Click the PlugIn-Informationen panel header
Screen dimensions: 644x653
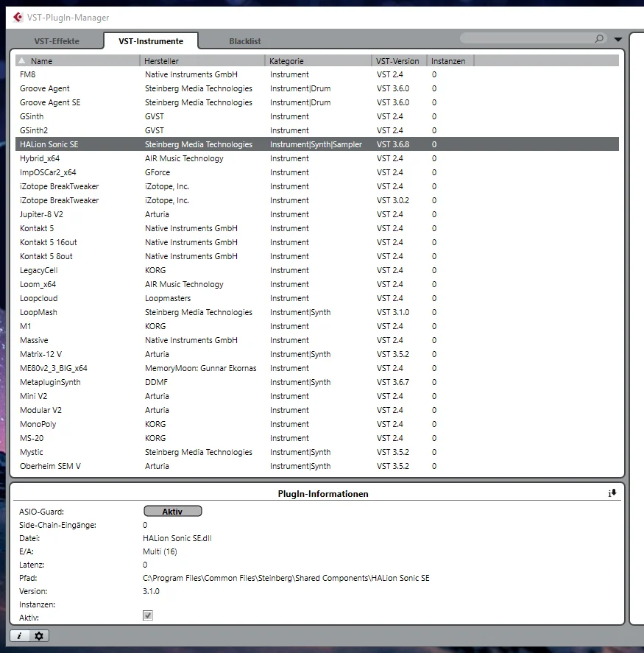(323, 494)
